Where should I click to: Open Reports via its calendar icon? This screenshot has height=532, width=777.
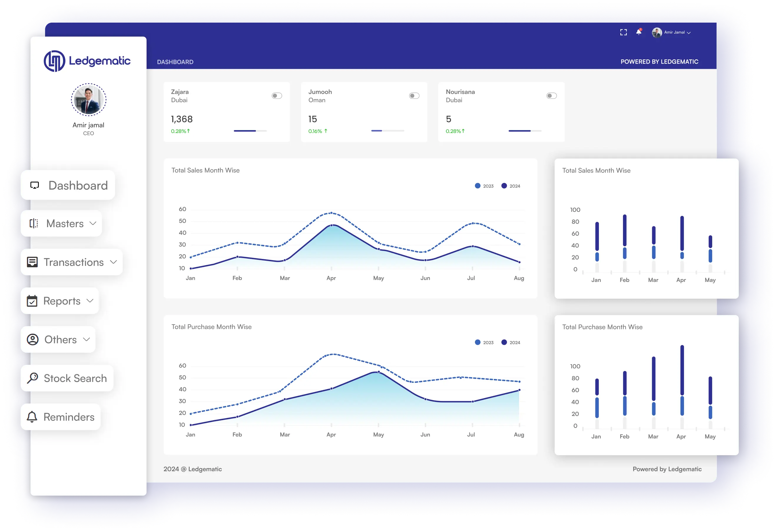[32, 301]
